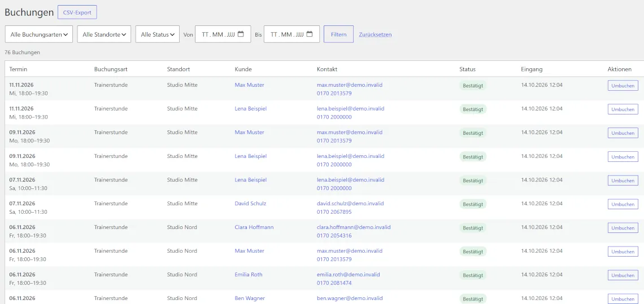Call 0170 2000000 in the 07.11.2026 row
The width and height of the screenshot is (644, 304).
point(334,188)
